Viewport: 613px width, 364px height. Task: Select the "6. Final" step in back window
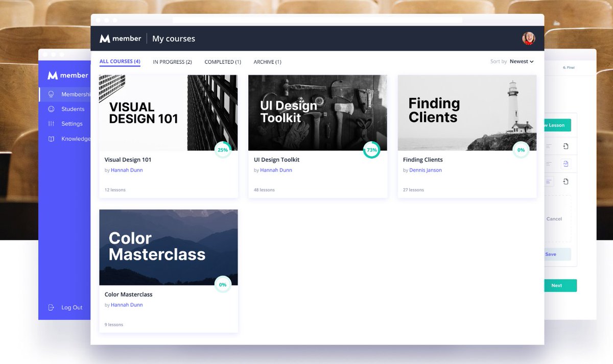569,67
